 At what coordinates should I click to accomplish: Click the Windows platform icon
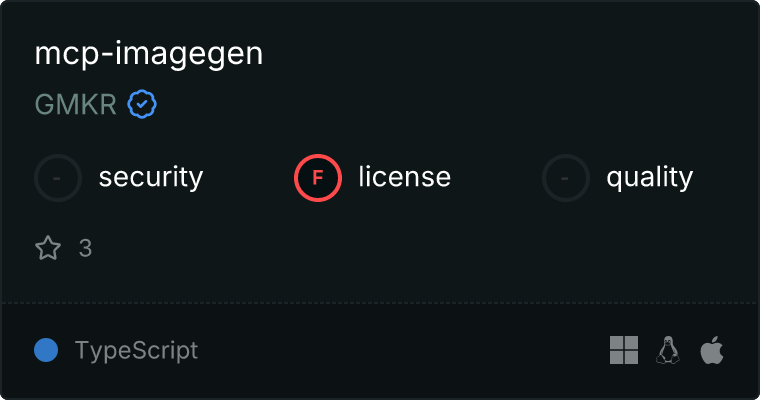(x=624, y=350)
